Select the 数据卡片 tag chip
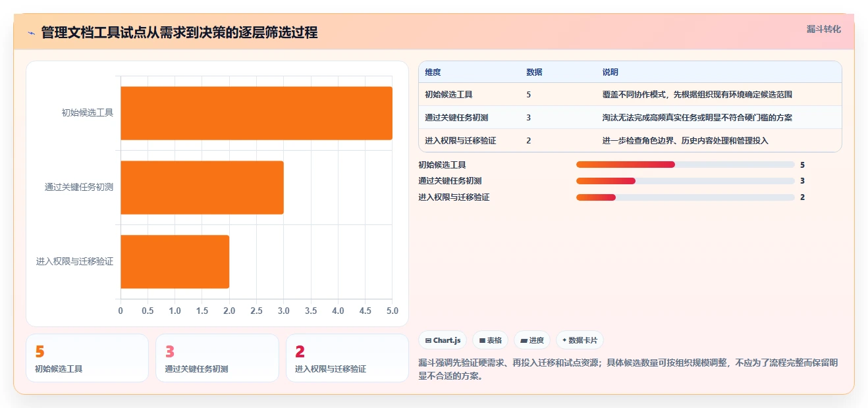The image size is (868, 408). tap(580, 340)
